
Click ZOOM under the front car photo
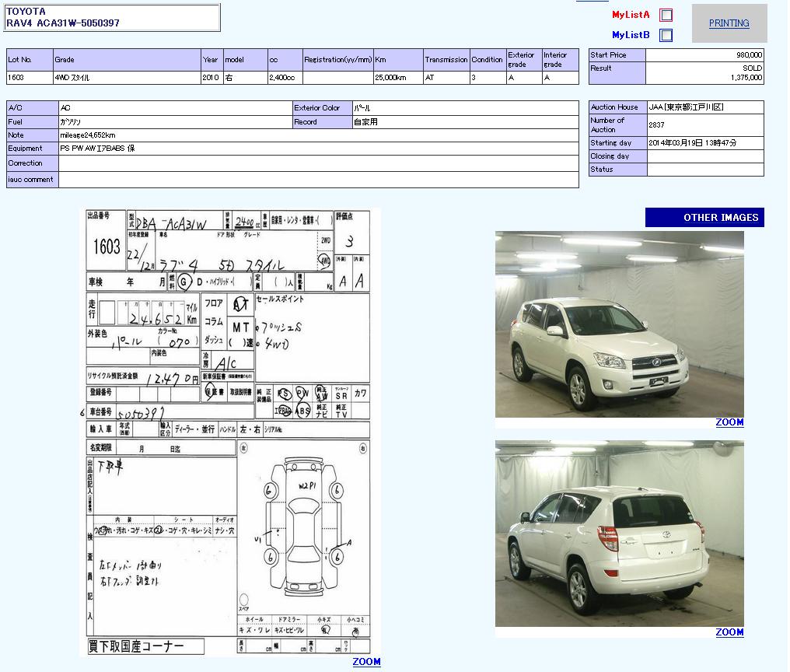[729, 422]
